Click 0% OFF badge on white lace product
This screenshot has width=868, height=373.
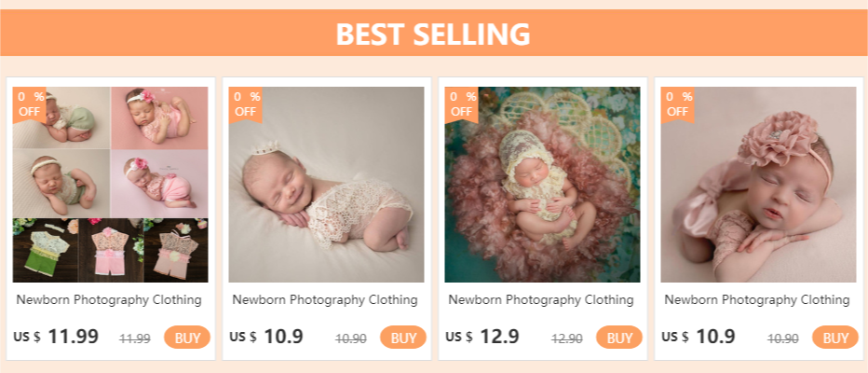coord(246,104)
